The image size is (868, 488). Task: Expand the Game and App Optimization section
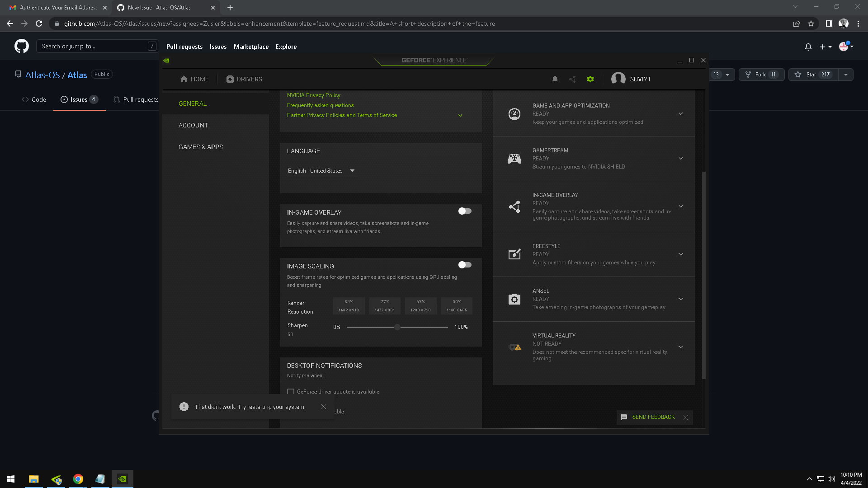(680, 114)
